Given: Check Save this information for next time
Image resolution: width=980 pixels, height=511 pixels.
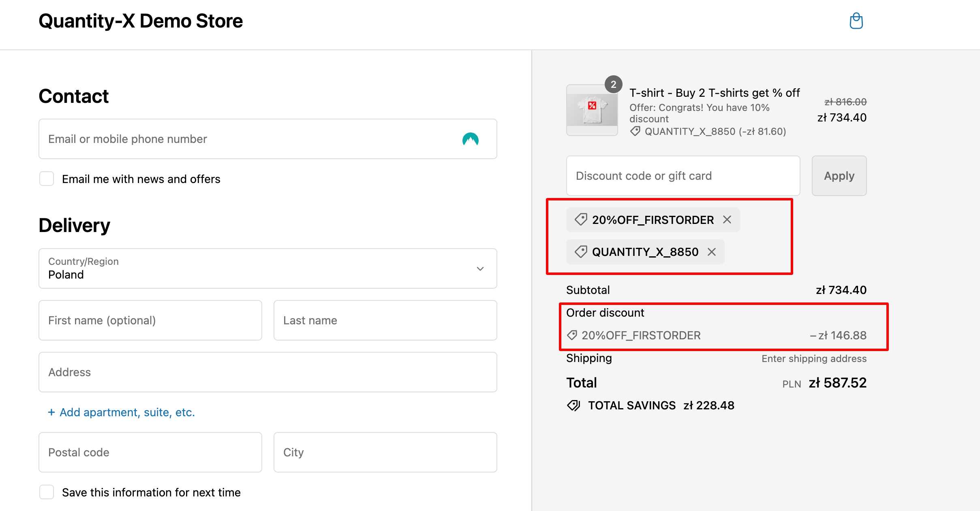Looking at the screenshot, I should [x=47, y=492].
